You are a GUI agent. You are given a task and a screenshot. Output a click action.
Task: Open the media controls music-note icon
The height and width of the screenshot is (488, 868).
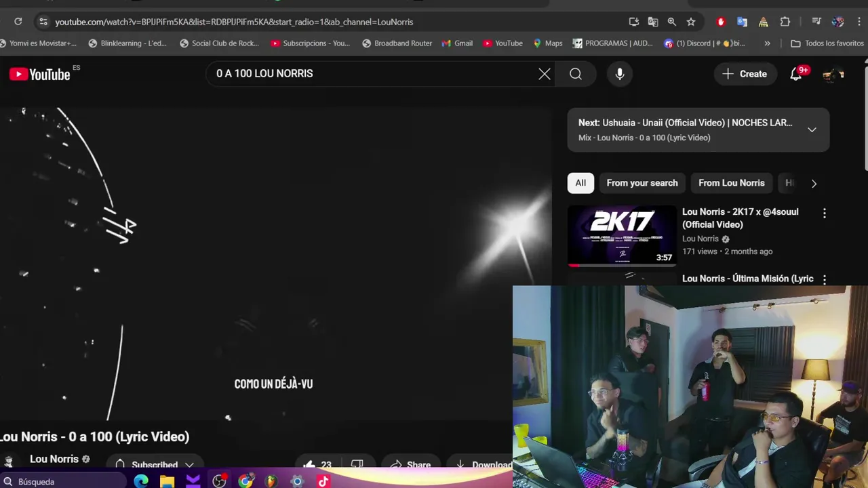tap(816, 22)
